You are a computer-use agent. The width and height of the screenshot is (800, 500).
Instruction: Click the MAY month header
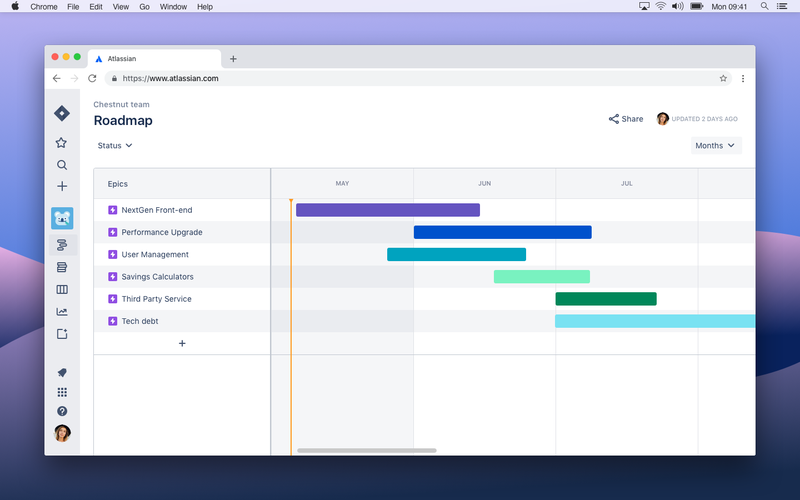[342, 183]
